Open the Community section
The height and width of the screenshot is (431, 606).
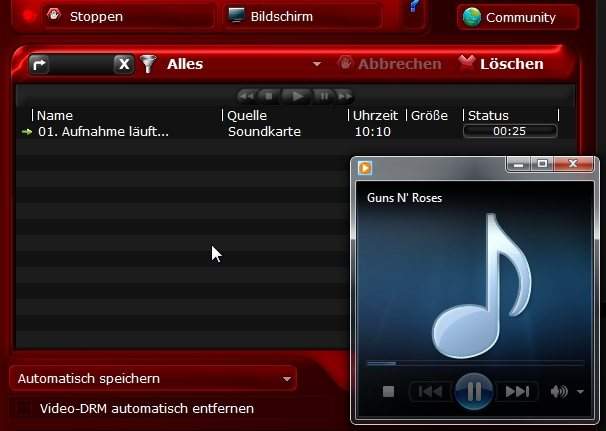[517, 17]
